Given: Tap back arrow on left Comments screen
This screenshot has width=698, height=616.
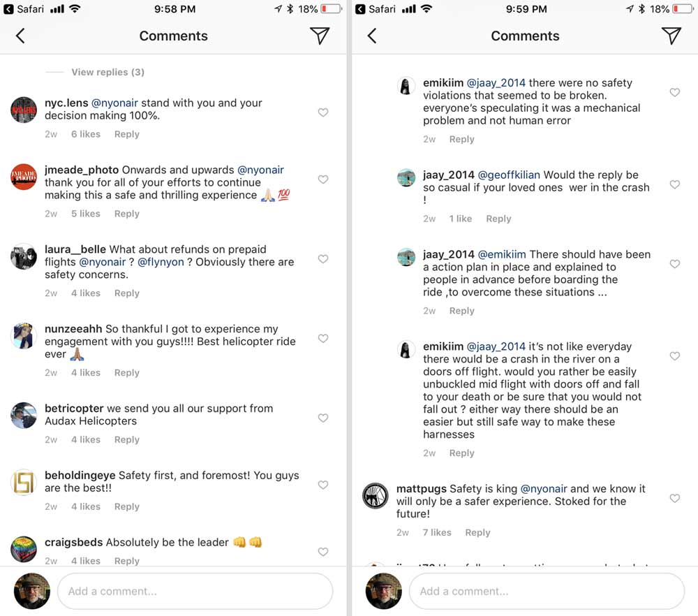Looking at the screenshot, I should point(20,36).
